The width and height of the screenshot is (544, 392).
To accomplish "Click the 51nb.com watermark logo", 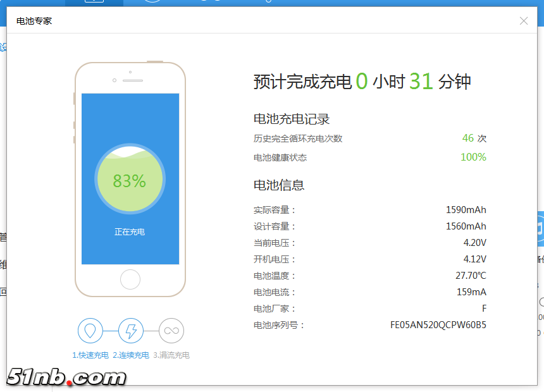I will 66,377.
